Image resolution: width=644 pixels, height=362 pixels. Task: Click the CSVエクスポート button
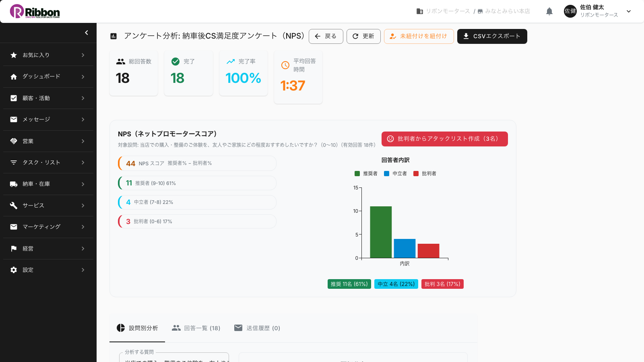pyautogui.click(x=492, y=36)
